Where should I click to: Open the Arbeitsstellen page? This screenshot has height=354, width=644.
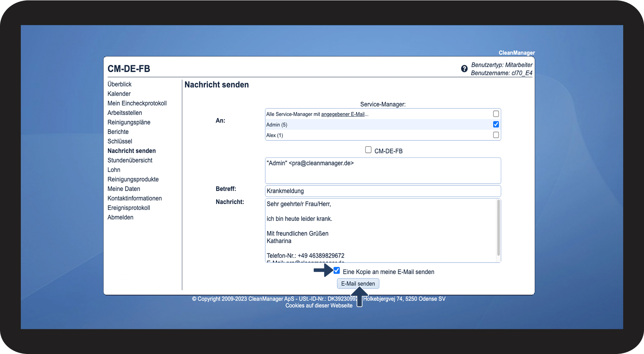point(125,113)
